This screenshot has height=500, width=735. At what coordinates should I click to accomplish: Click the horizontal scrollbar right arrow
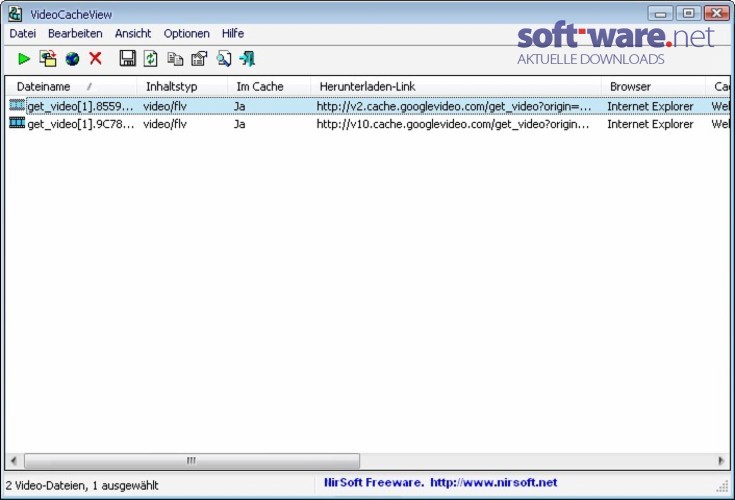(x=720, y=461)
